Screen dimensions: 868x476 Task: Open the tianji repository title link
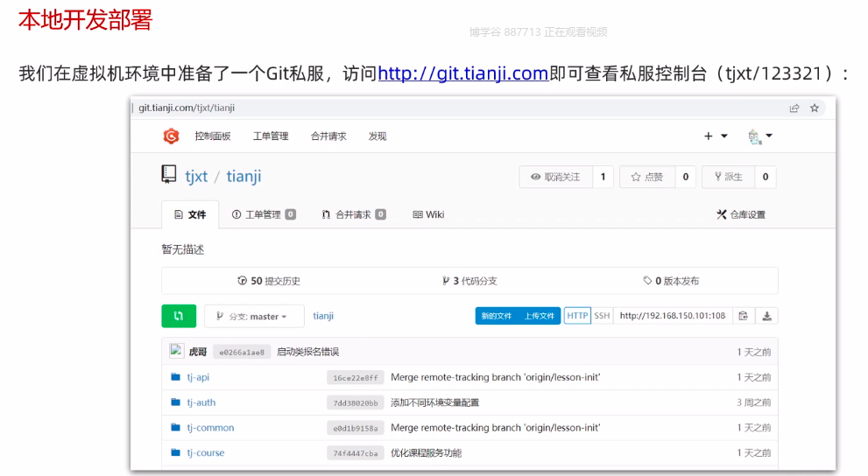[x=243, y=177]
